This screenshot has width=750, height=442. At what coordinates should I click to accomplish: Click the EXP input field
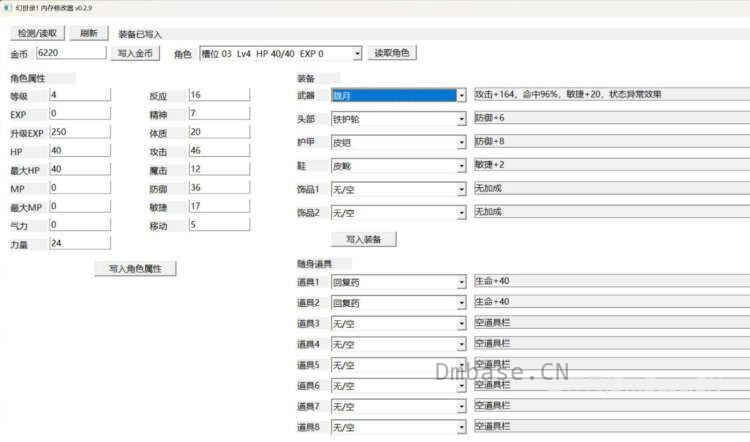[80, 113]
